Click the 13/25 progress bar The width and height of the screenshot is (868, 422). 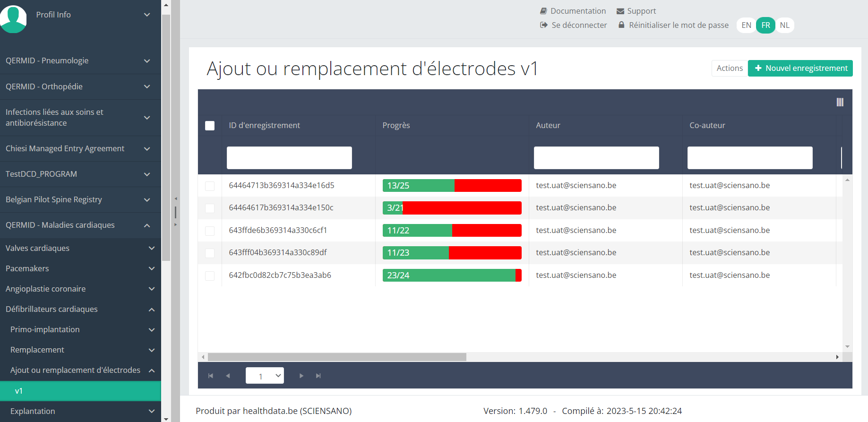pyautogui.click(x=452, y=186)
